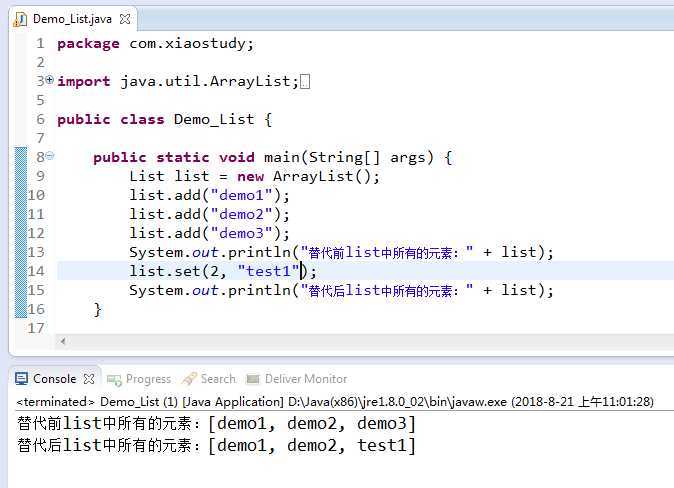This screenshot has height=488, width=674.
Task: Click the Search flashlight icon
Action: [x=189, y=379]
